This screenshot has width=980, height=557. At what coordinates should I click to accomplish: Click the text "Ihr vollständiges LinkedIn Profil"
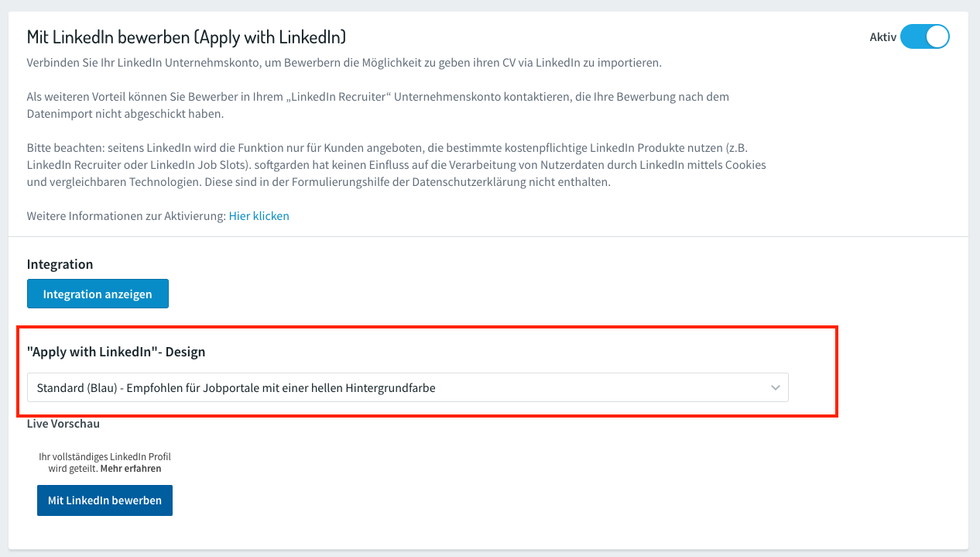click(105, 457)
